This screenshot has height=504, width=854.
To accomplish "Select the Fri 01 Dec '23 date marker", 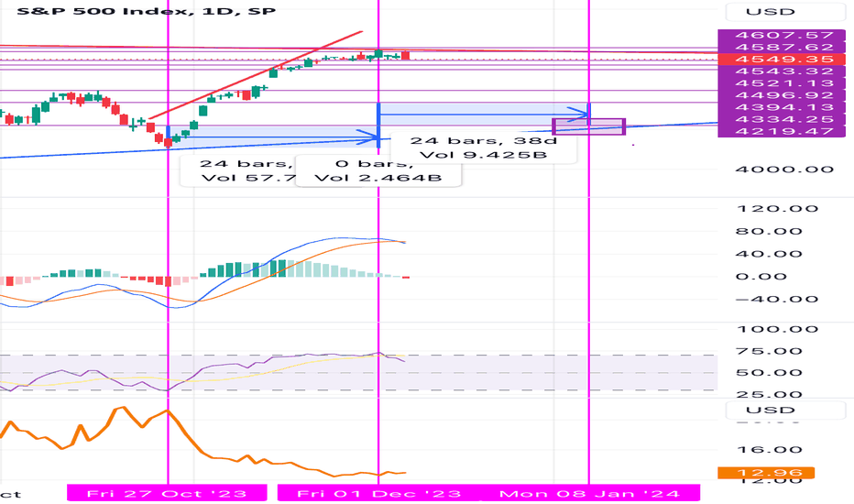I will (378, 493).
